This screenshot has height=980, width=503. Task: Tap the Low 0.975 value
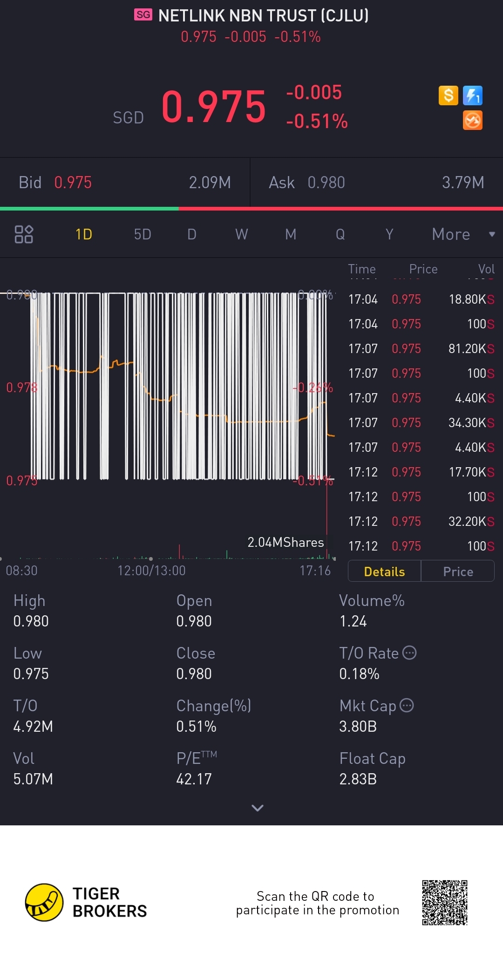click(31, 674)
